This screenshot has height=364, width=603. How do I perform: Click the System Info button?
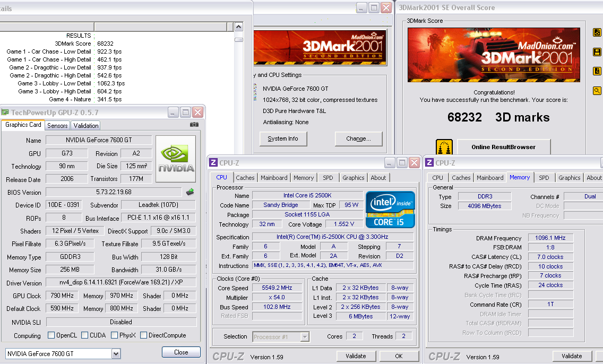(x=283, y=139)
